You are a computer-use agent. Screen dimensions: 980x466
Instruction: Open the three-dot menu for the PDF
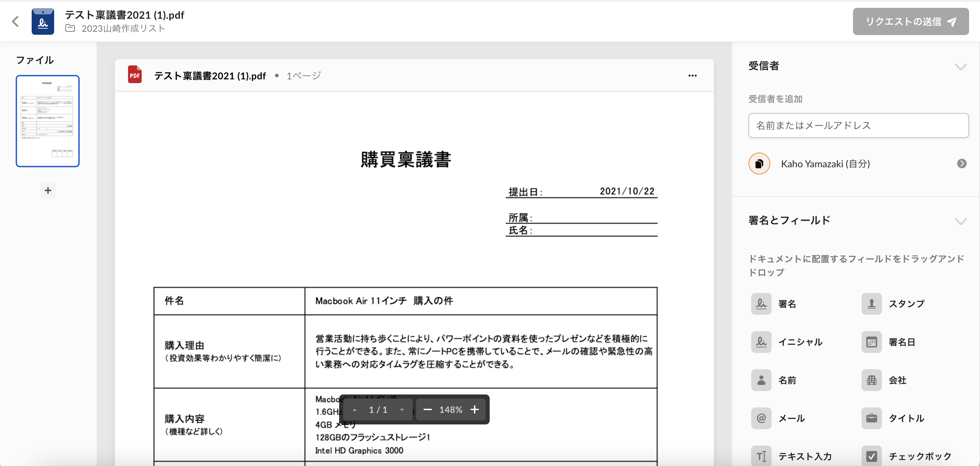tap(692, 75)
